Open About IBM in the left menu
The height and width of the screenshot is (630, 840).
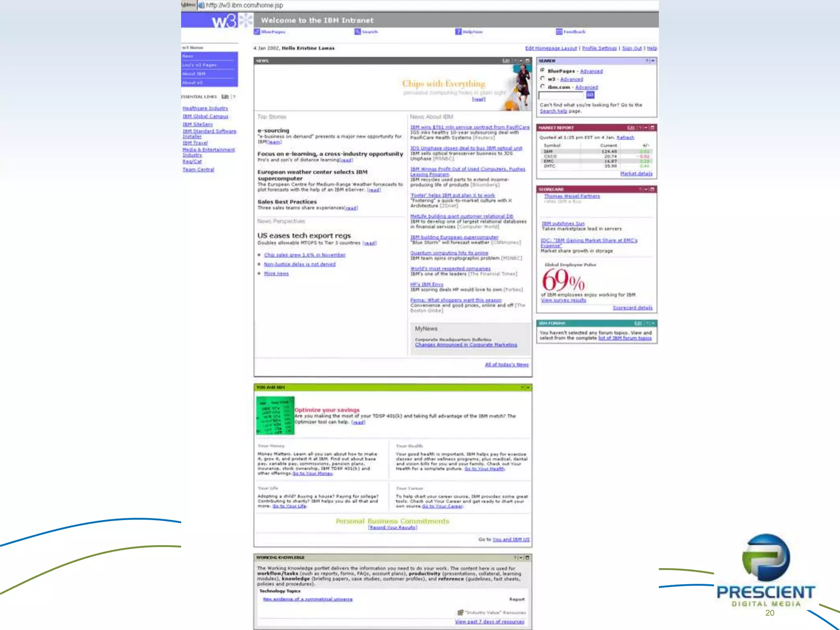coord(194,74)
